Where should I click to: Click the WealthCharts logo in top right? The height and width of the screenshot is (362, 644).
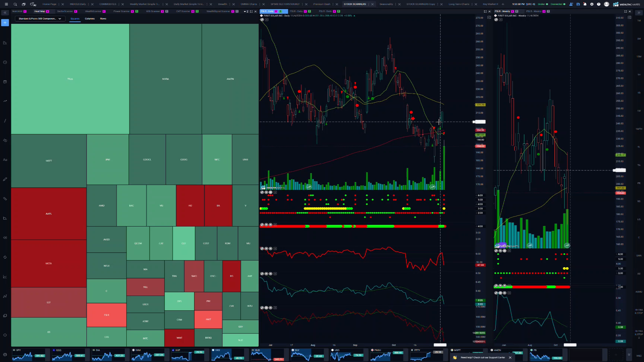click(x=627, y=4)
